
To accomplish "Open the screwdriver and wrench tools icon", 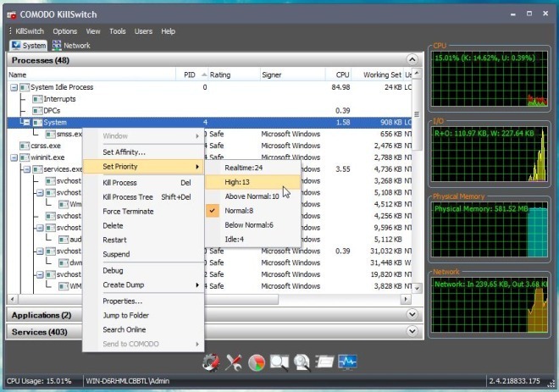I will pos(234,362).
